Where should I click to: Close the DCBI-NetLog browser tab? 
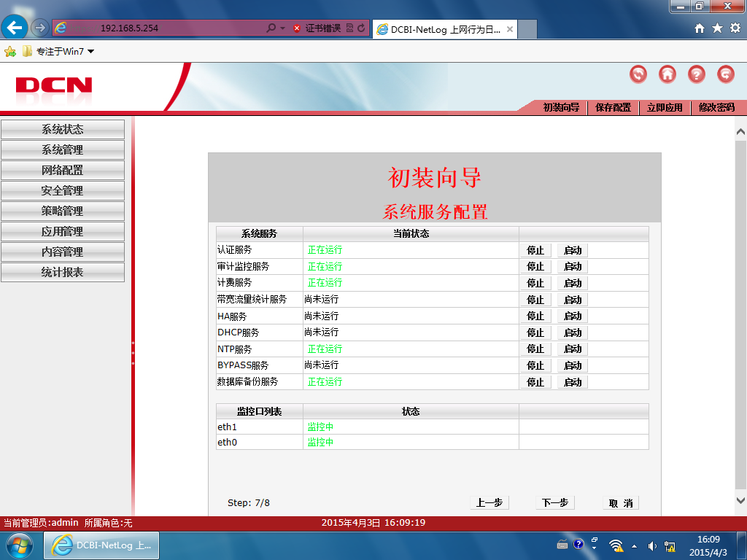point(509,29)
